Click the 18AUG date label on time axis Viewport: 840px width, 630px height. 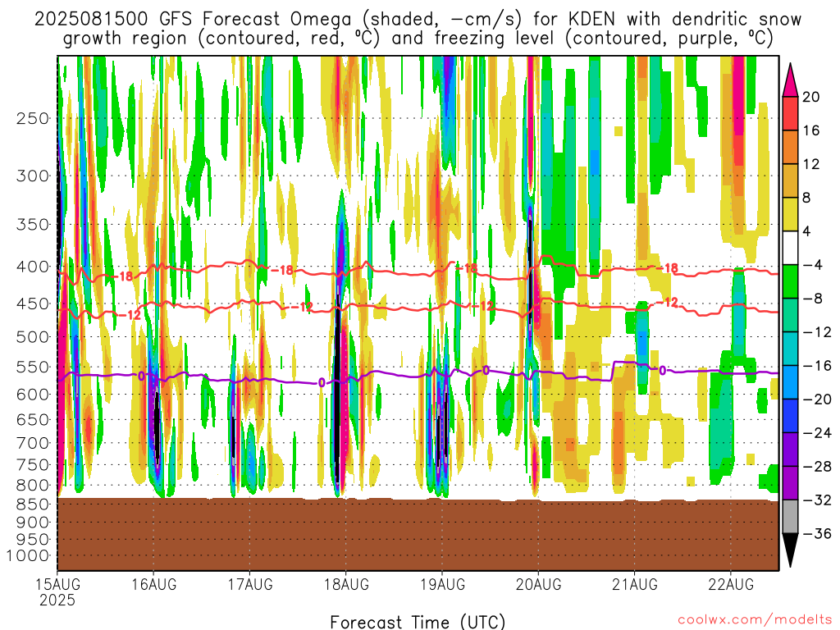[x=346, y=584]
